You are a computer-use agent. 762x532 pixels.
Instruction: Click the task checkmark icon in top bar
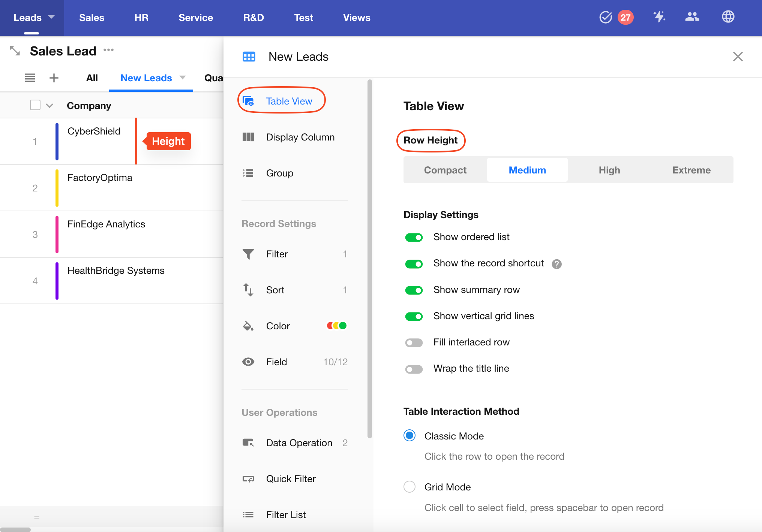click(605, 17)
